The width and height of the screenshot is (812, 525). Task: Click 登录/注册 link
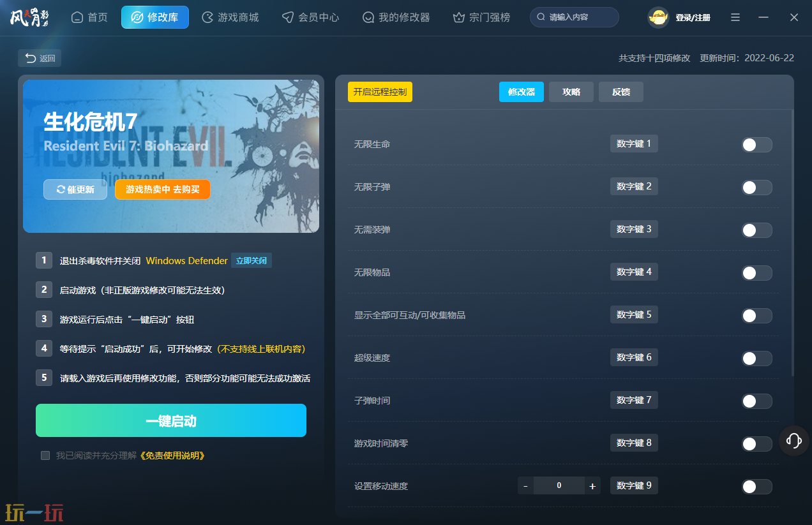click(x=693, y=18)
